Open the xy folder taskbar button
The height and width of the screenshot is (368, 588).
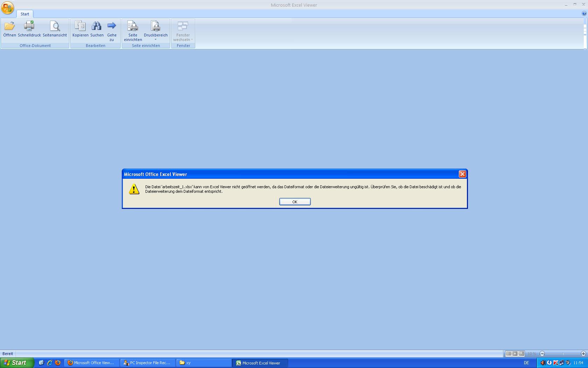[x=204, y=363]
